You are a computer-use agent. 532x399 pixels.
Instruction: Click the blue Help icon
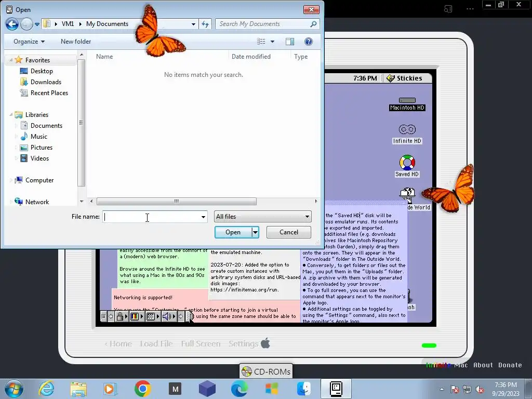[309, 42]
